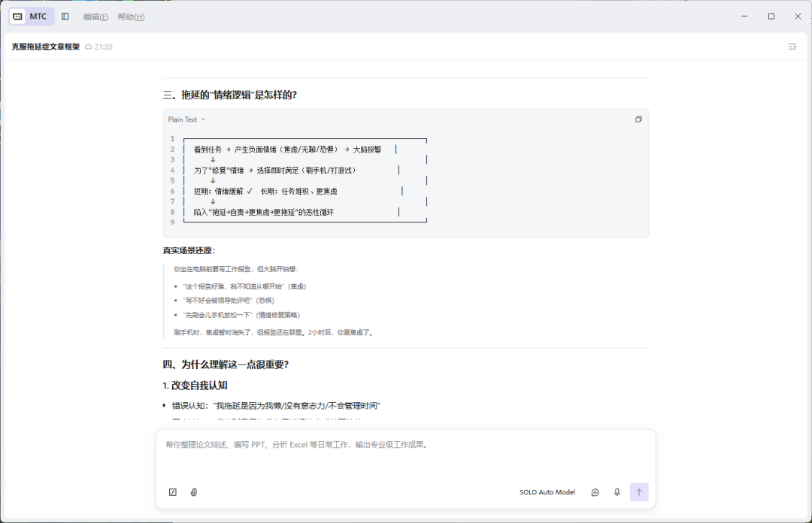This screenshot has height=523, width=812.
Task: Click bullet "这个报告好难,我不知道从哪开始"
Action: pyautogui.click(x=244, y=286)
